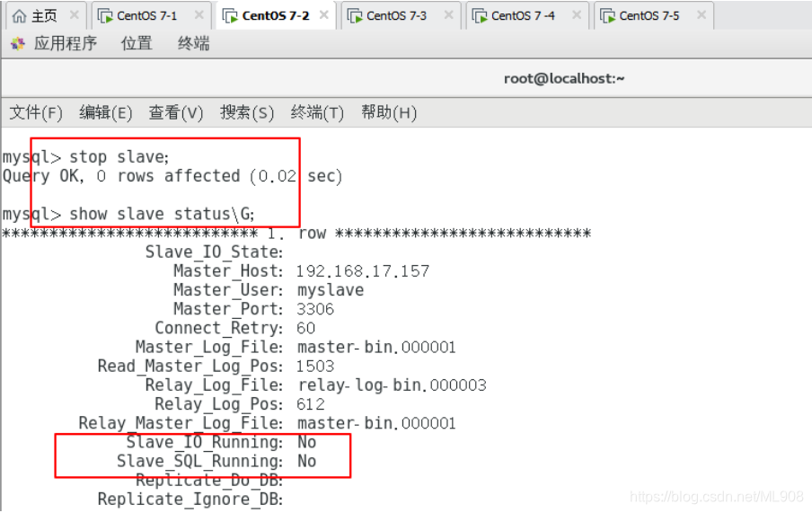Select the CentOS 7-2 VM tab
The height and width of the screenshot is (513, 812).
coord(276,16)
